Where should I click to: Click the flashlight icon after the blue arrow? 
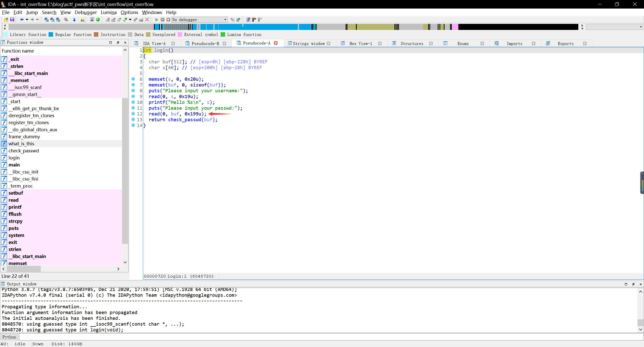pos(82,20)
